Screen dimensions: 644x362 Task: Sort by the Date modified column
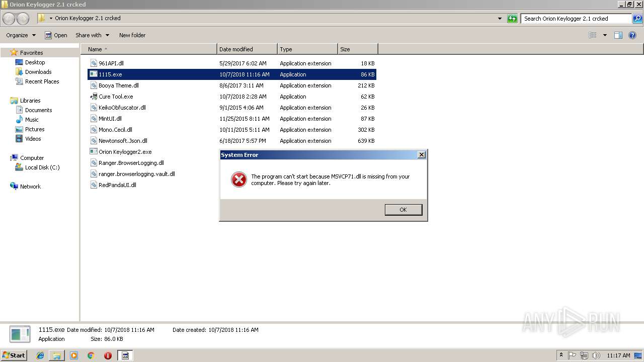click(x=247, y=49)
